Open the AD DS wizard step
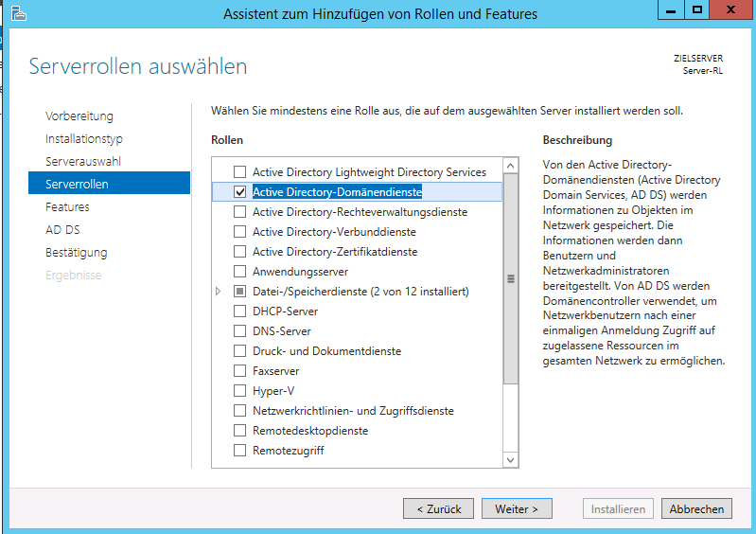756x534 pixels. tap(62, 230)
